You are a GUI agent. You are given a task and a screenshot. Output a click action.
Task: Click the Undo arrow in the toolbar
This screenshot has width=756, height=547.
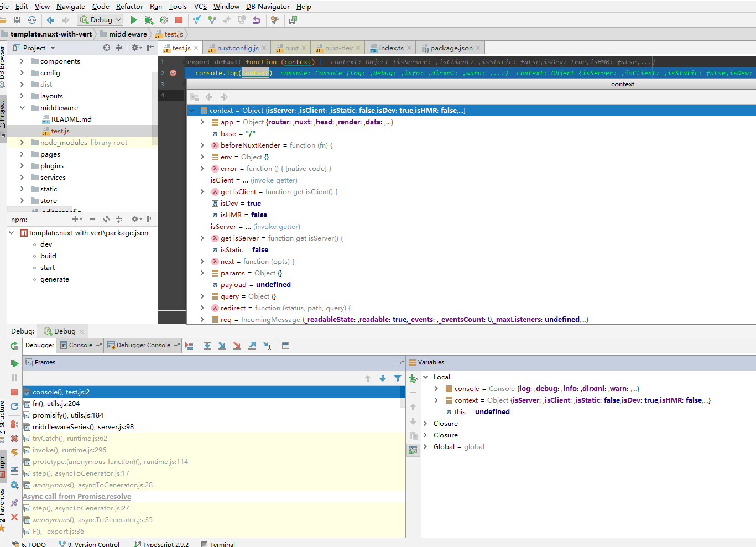point(257,19)
